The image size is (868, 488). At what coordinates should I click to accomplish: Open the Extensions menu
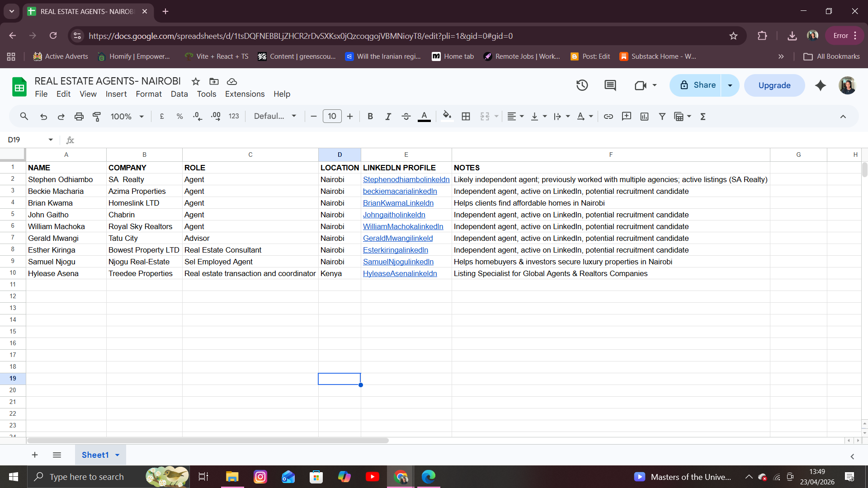pyautogui.click(x=245, y=94)
